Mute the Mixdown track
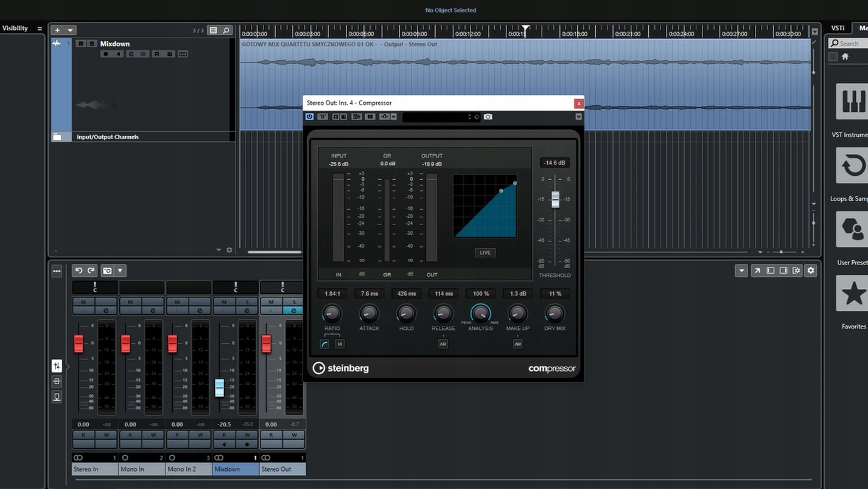This screenshot has height=489, width=868. pyautogui.click(x=81, y=44)
